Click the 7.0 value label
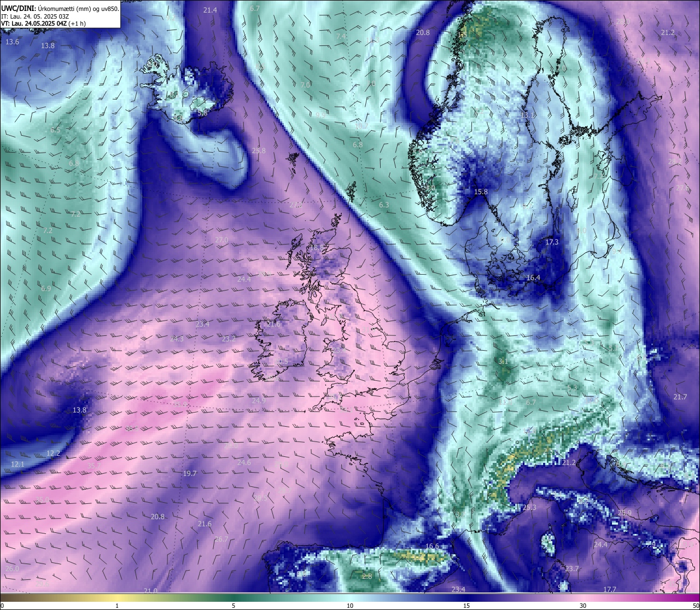Screen dimensions: 700x610 [305, 85]
